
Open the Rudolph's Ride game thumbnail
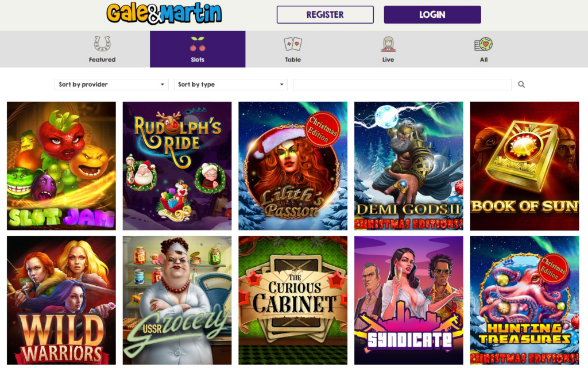click(177, 166)
